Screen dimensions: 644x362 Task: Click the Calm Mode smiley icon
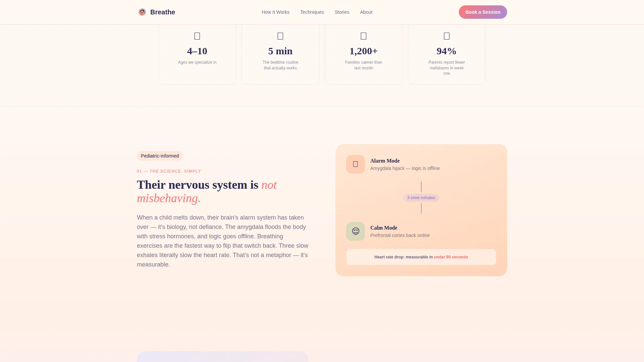coord(356,231)
